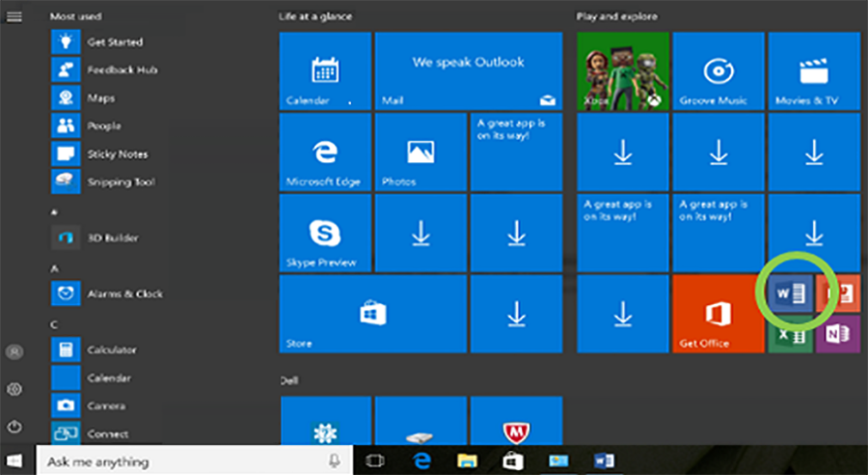The image size is (868, 475).
Task: Select the letter C section header
Action: pos(54,323)
